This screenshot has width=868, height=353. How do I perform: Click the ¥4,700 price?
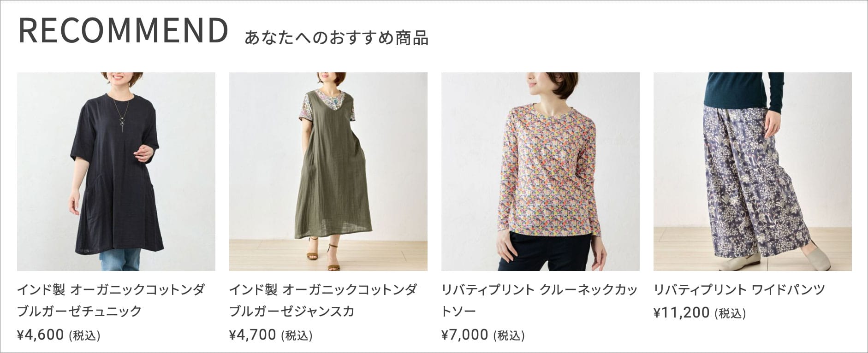click(253, 335)
